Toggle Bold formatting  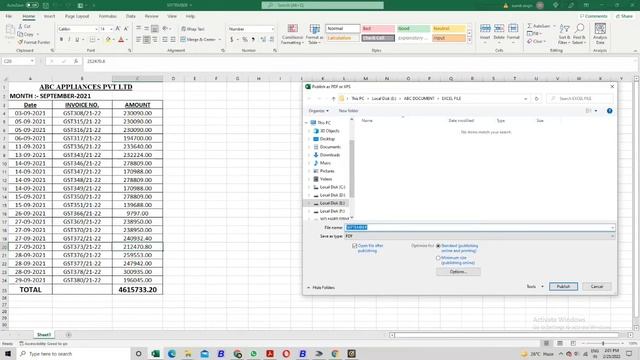(x=61, y=40)
